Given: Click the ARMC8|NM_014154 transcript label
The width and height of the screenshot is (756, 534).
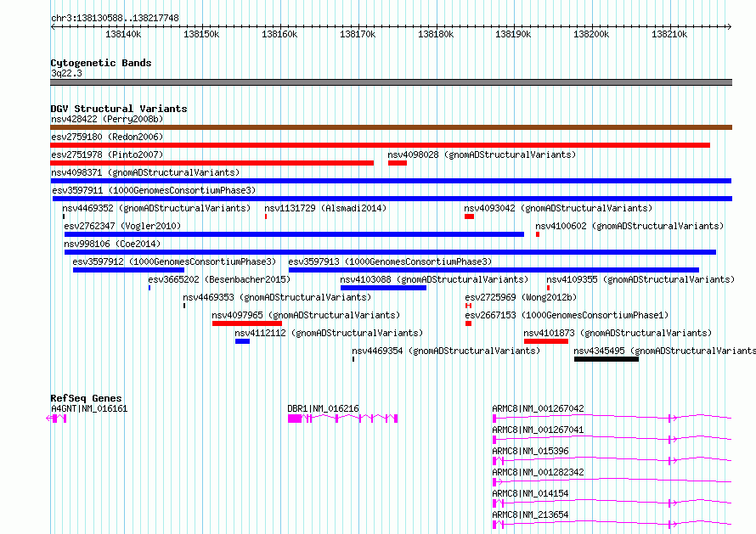Looking at the screenshot, I should point(530,493).
